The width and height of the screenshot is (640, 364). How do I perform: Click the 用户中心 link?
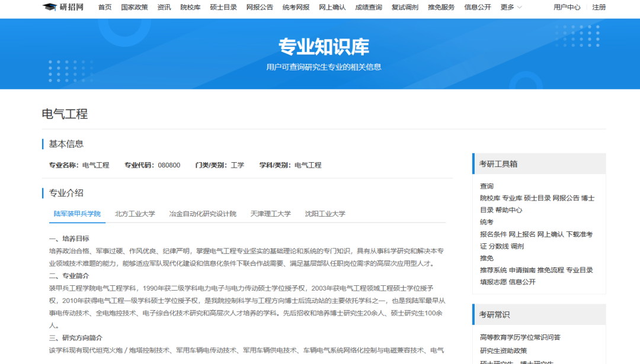pos(567,7)
